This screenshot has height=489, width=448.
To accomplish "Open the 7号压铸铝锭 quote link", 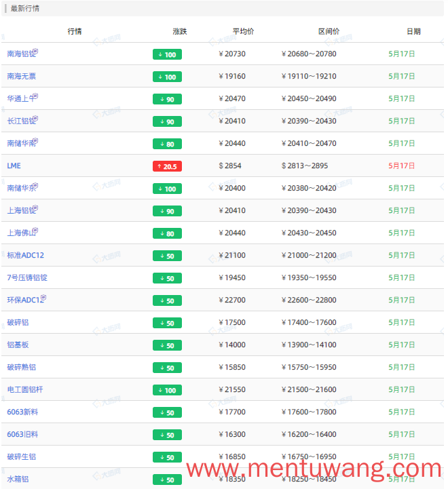I will (27, 277).
